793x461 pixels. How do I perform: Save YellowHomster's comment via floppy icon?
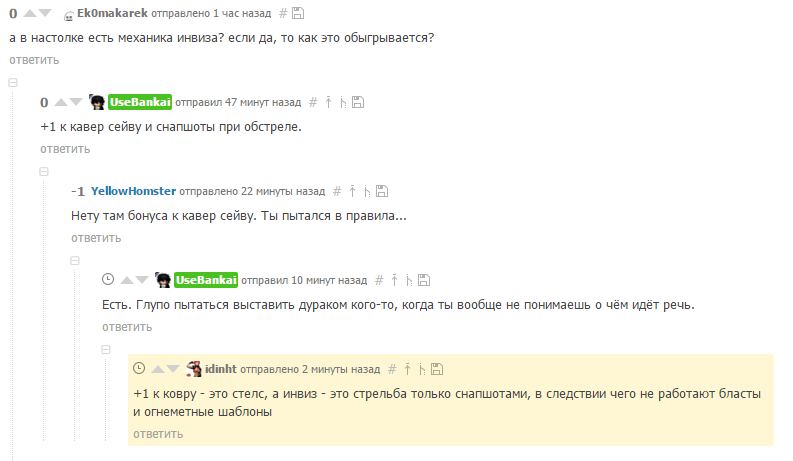coord(382,191)
